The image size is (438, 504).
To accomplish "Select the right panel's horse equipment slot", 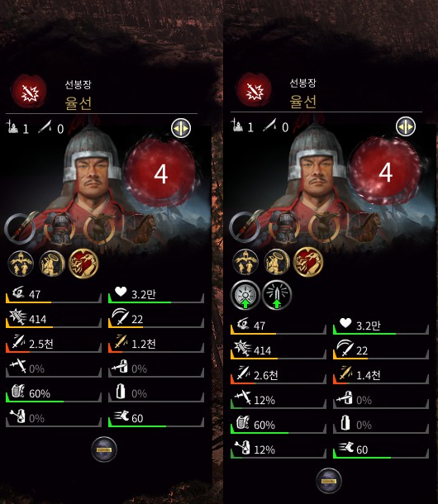I will tap(364, 227).
